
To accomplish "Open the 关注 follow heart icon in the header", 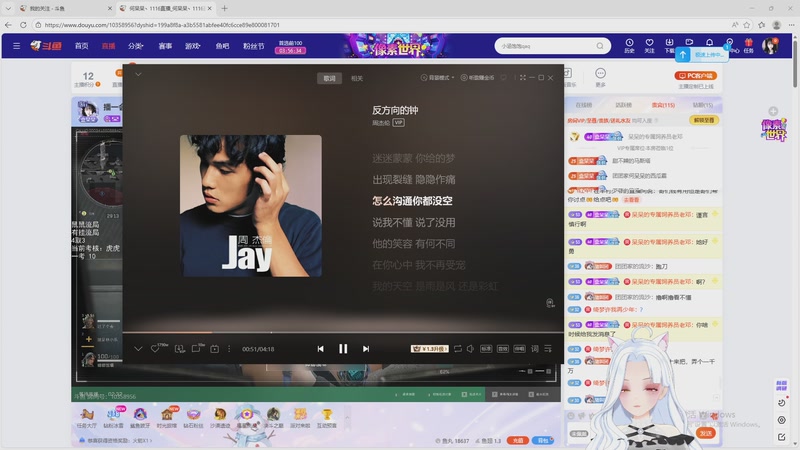I will pyautogui.click(x=649, y=45).
